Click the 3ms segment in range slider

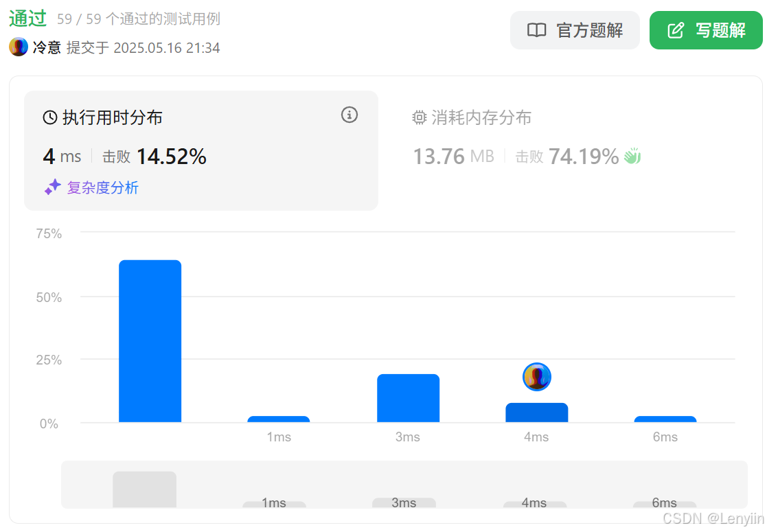coord(404,502)
